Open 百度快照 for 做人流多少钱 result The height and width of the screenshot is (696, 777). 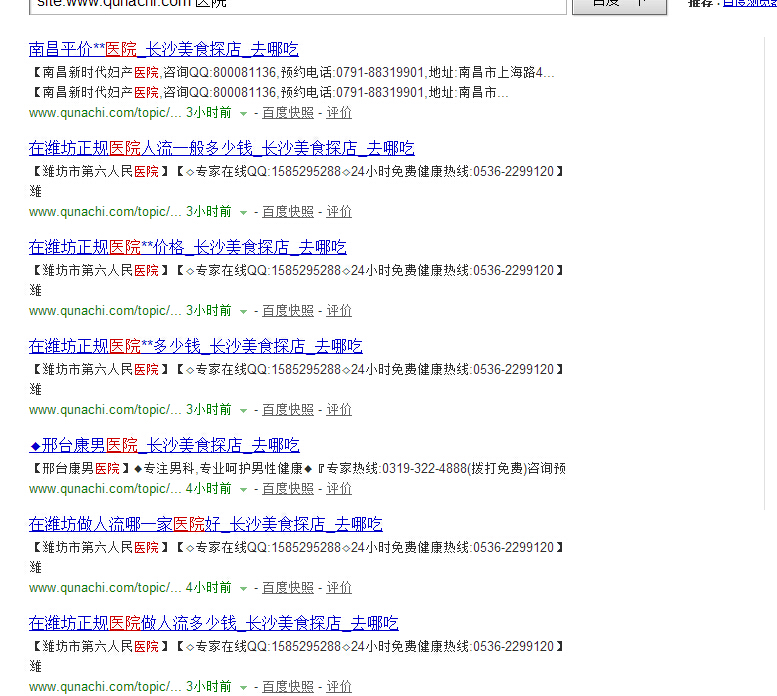coord(288,687)
